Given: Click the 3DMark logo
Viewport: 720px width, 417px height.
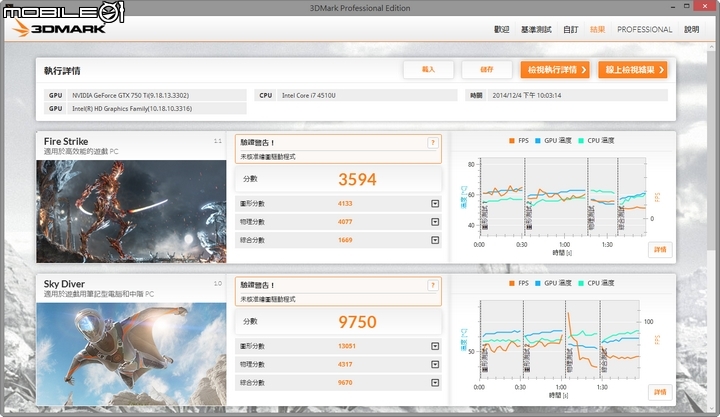Looking at the screenshot, I should tap(59, 28).
